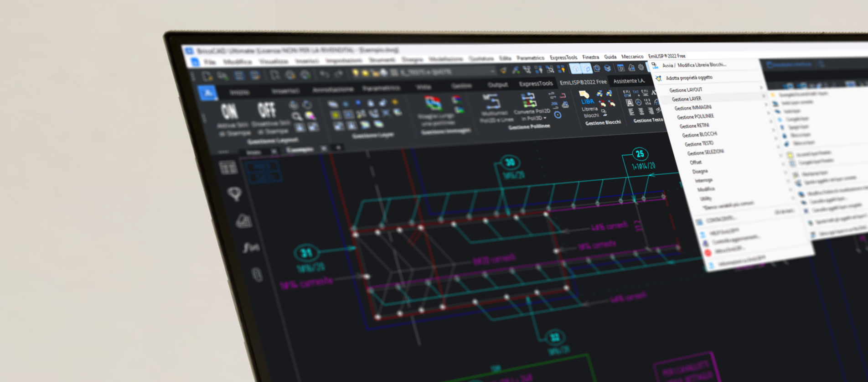Click the magnifier icon in Gestione Layout panel
This screenshot has height=382, width=868.
[x=297, y=116]
